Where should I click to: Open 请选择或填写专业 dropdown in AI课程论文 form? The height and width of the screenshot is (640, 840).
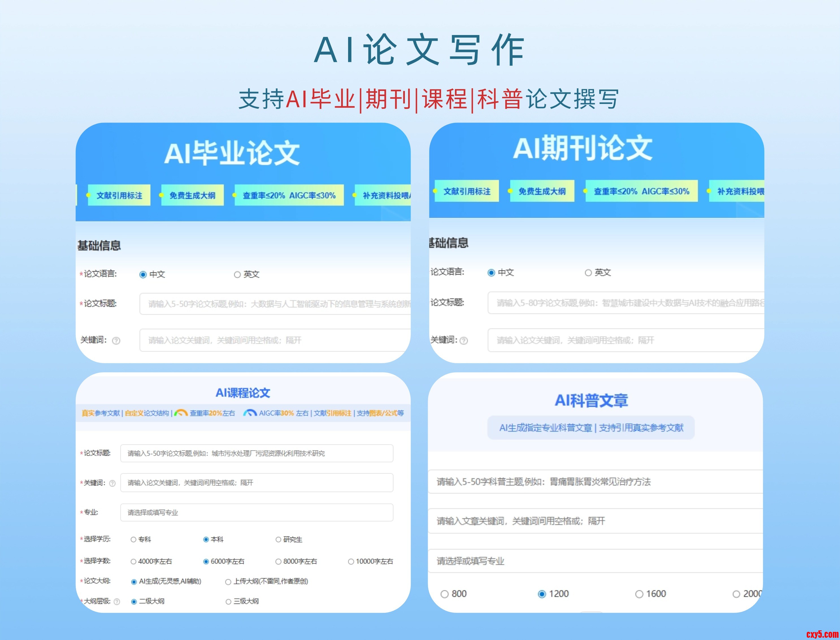(257, 512)
